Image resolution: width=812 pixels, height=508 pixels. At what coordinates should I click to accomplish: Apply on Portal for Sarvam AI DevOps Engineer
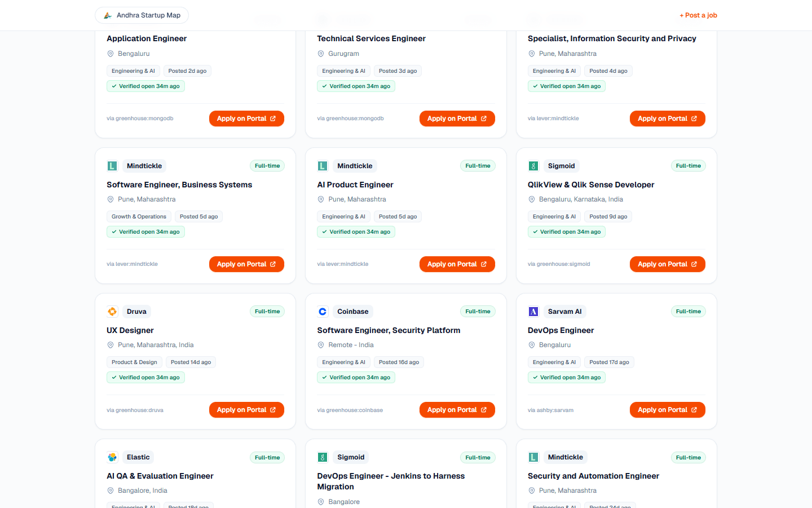[667, 410]
